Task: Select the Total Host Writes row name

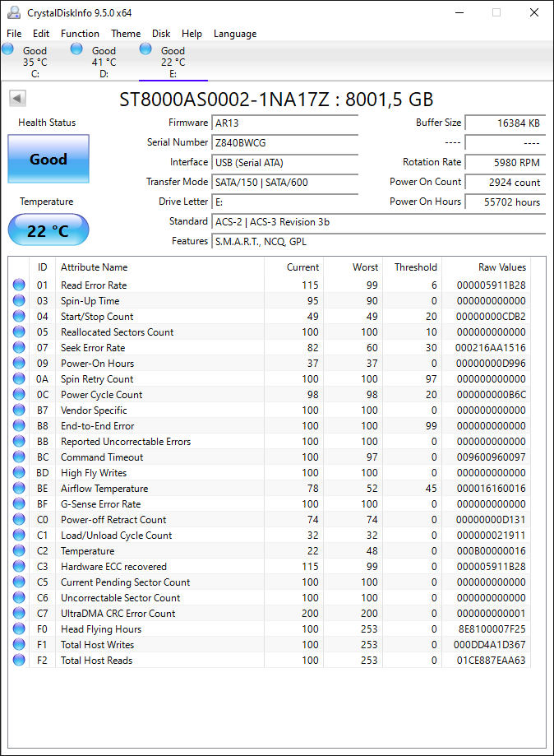Action: [97, 645]
